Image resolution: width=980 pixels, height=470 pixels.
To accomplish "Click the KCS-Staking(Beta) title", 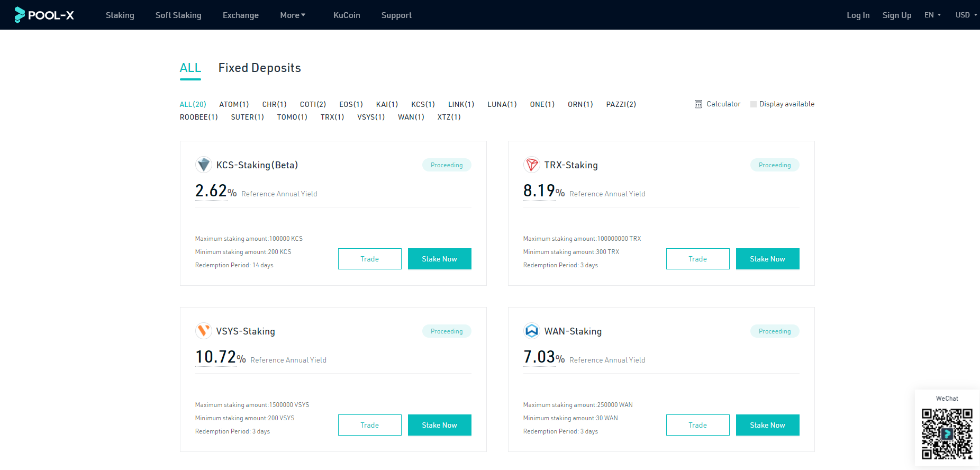I will pos(257,165).
